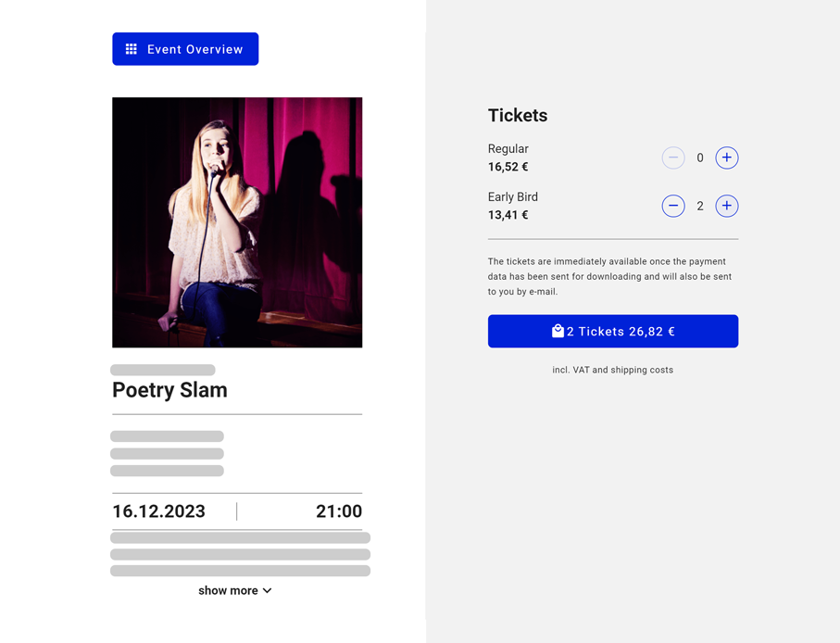This screenshot has width=840, height=643.
Task: Click the event start time 21:00
Action: point(339,511)
